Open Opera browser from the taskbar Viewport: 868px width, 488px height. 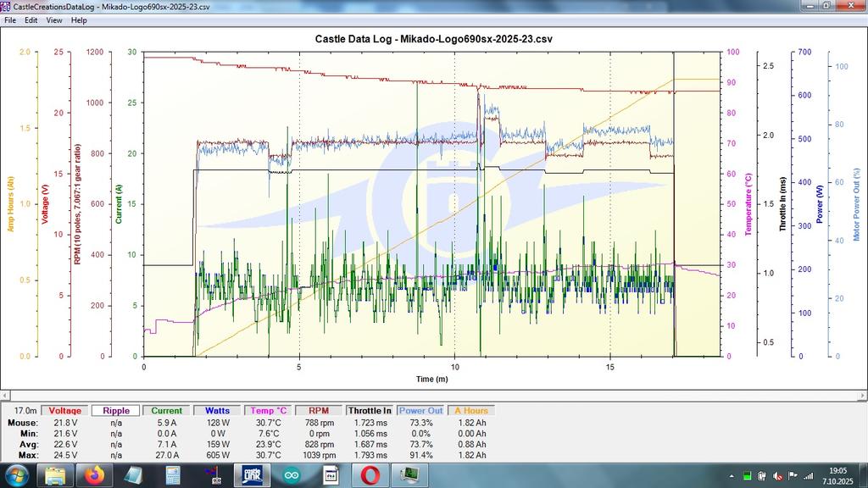coord(370,475)
